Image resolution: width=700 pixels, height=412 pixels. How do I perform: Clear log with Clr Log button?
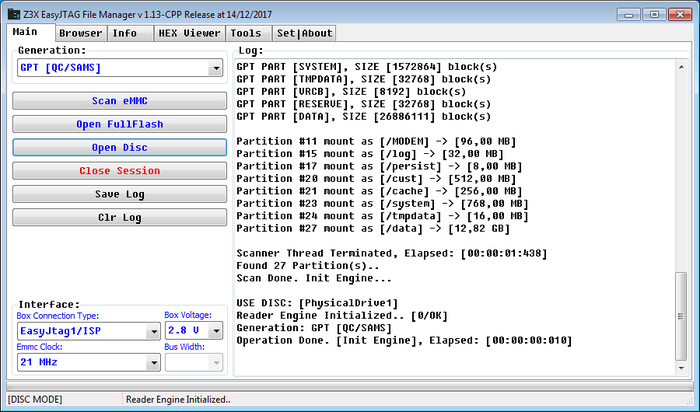[119, 217]
